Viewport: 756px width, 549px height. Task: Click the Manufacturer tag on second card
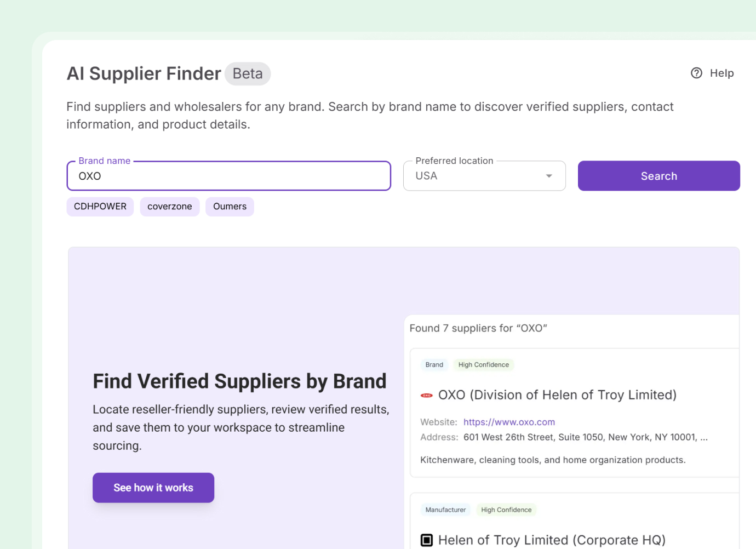point(445,510)
